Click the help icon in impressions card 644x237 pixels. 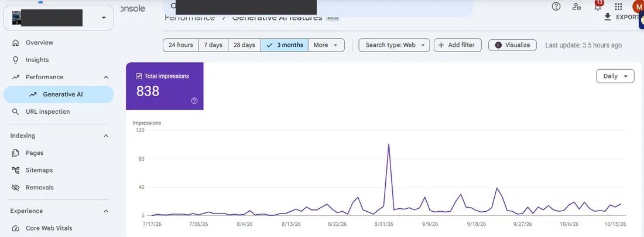pos(195,101)
